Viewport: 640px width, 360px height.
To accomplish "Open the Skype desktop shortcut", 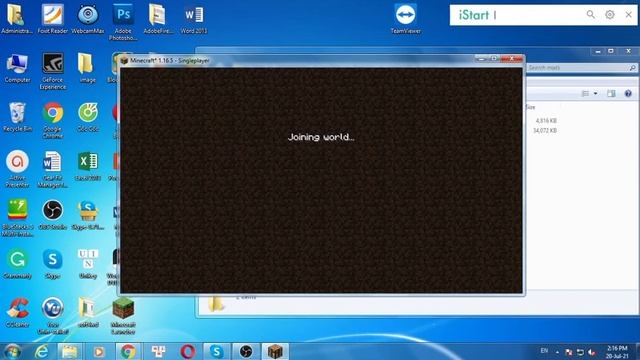I will pyautogui.click(x=52, y=264).
